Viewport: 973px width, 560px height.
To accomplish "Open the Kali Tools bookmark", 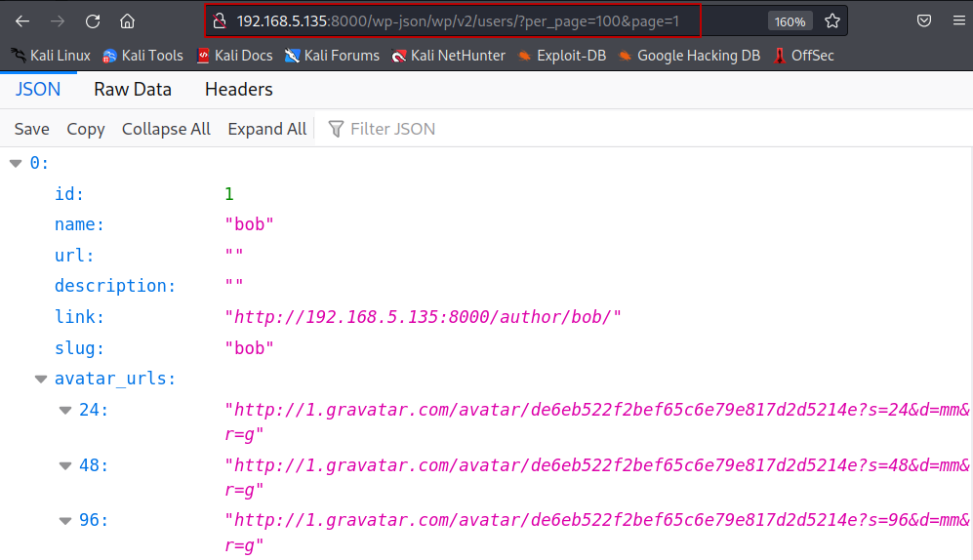I will click(142, 56).
